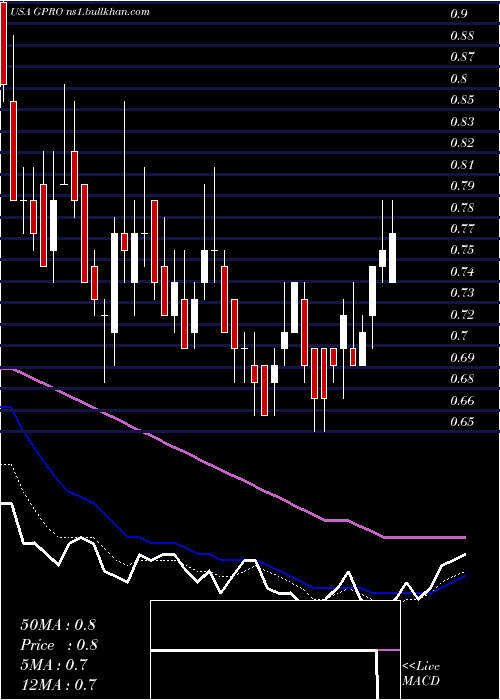Click the '<<Live MACD' label

click(x=421, y=674)
